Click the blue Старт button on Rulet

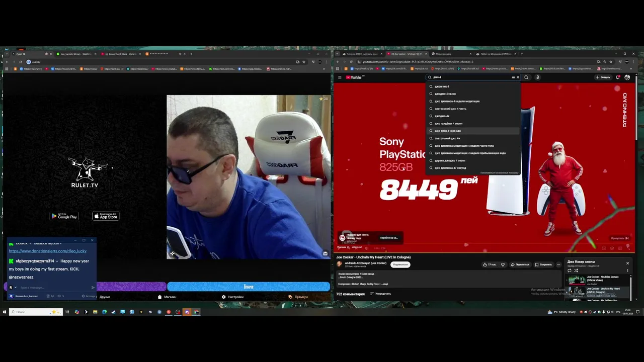click(x=249, y=287)
